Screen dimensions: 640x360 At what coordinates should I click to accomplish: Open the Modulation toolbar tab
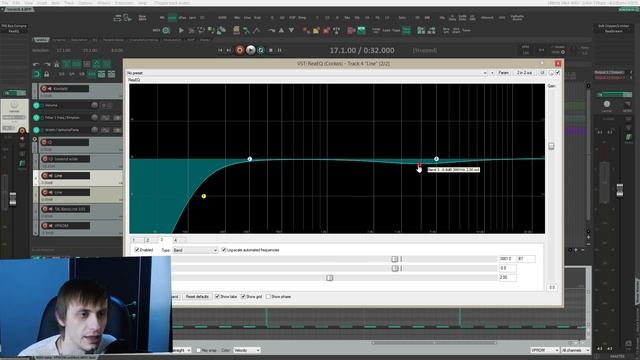coord(172,40)
